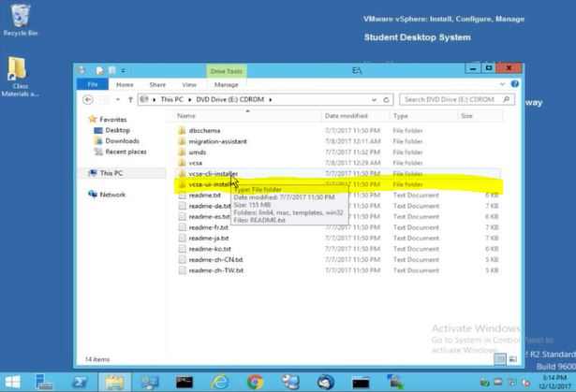The height and width of the screenshot is (392, 576).
Task: Select the vcsa-cli-installer folder
Action: coord(212,173)
